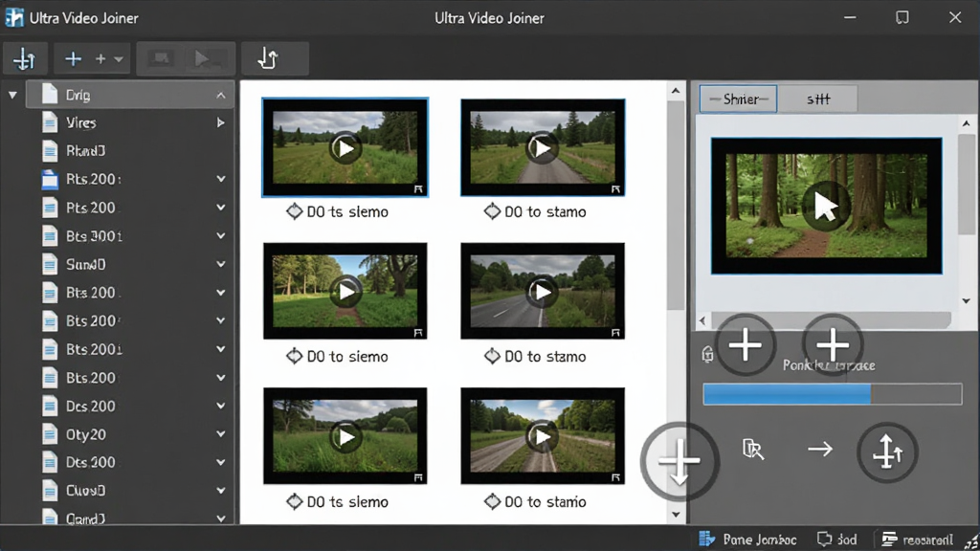Viewport: 980px width, 551px height.
Task: Click the file icon next to Pts 200
Action: tap(50, 208)
